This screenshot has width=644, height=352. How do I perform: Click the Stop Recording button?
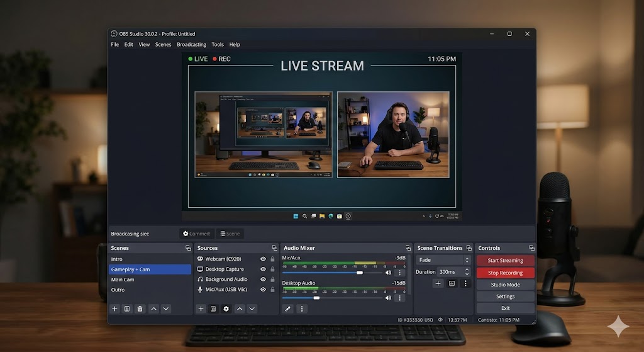point(506,273)
